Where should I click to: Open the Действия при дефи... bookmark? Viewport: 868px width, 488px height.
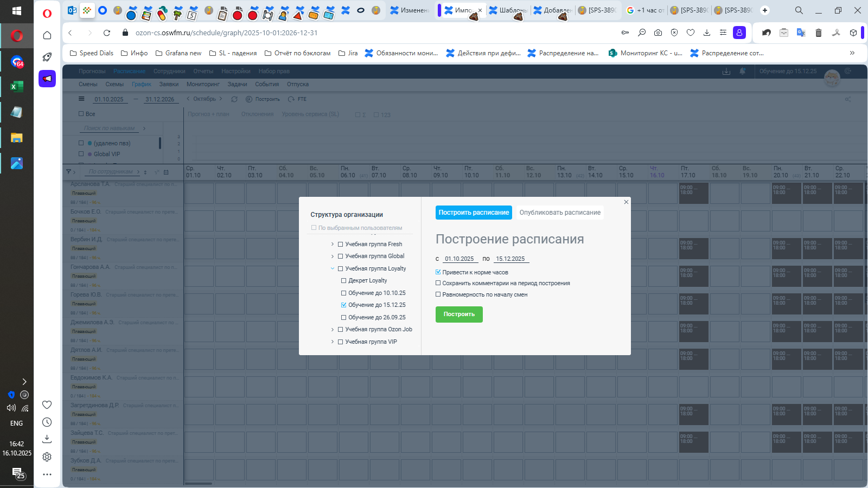click(483, 53)
